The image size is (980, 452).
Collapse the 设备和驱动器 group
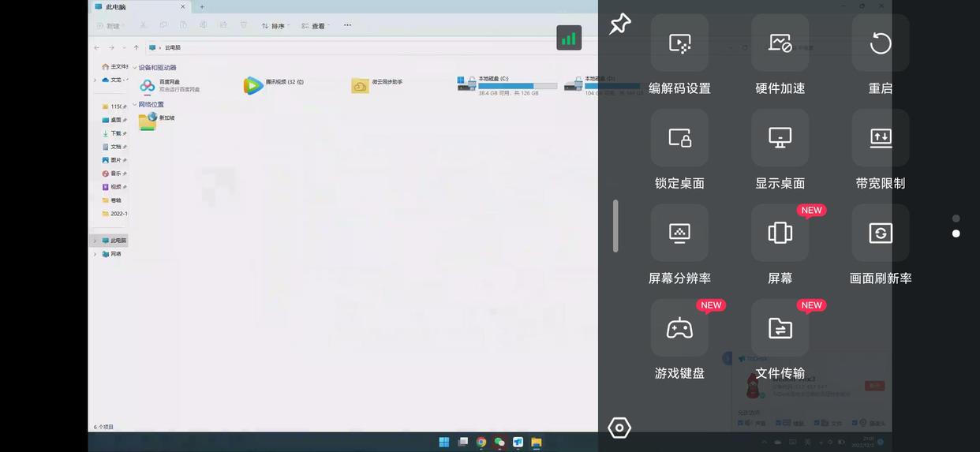coord(134,68)
